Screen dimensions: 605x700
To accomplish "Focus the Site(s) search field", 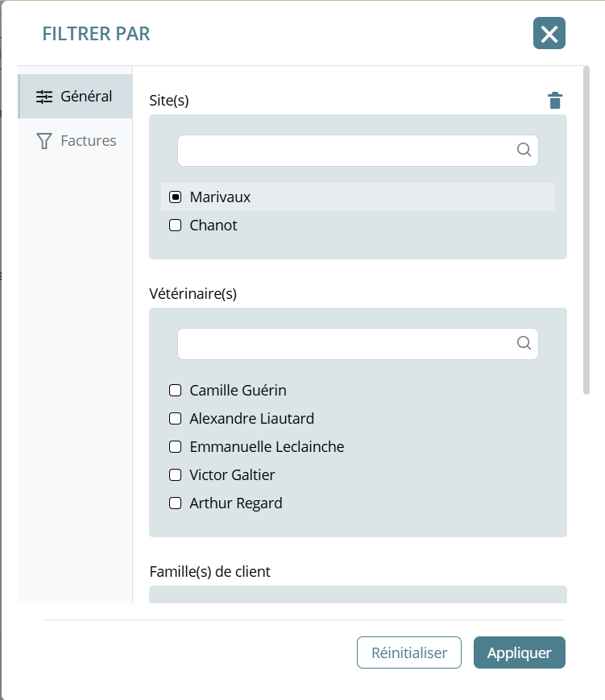I will tap(346, 151).
